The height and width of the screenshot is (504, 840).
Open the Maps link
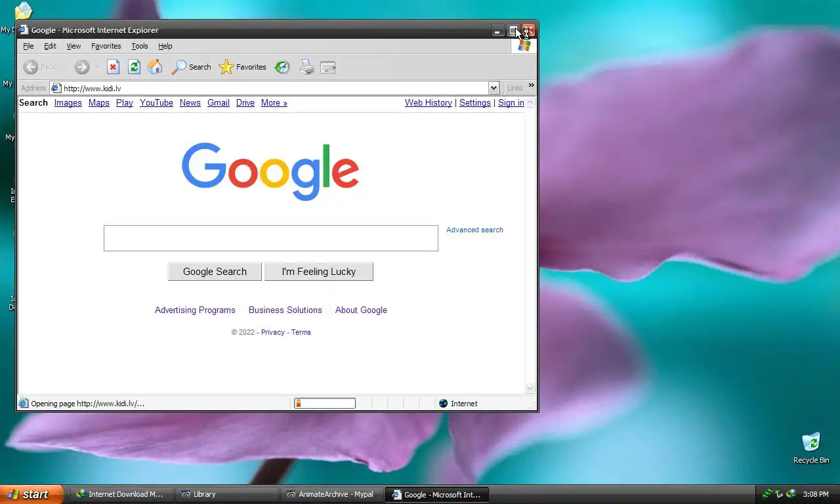point(99,103)
